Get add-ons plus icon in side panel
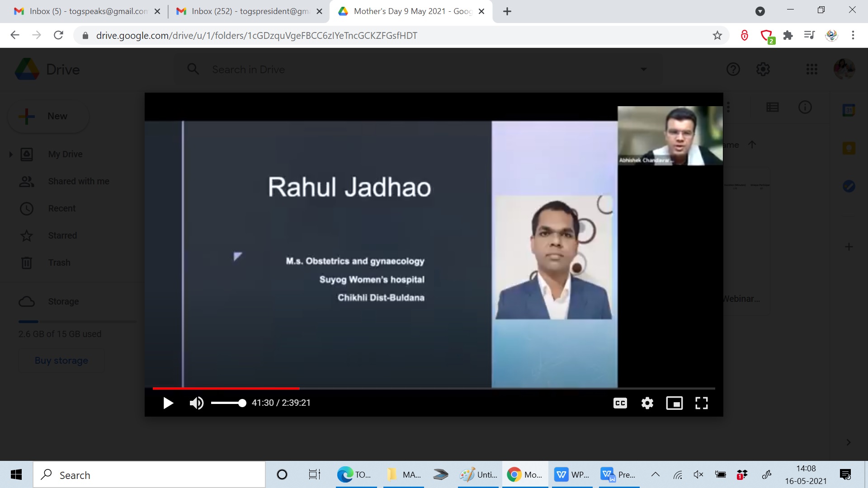 click(x=849, y=247)
